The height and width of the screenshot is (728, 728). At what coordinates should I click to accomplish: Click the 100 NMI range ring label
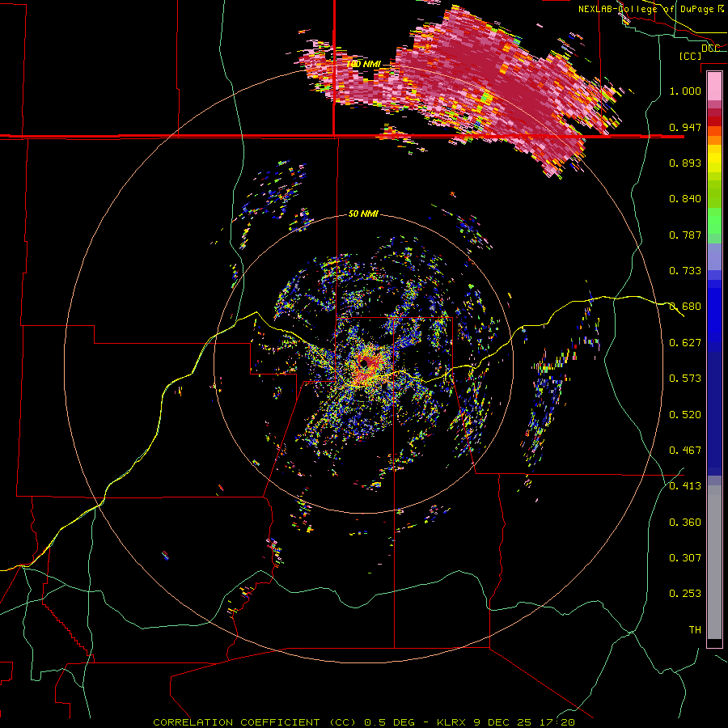tap(363, 64)
